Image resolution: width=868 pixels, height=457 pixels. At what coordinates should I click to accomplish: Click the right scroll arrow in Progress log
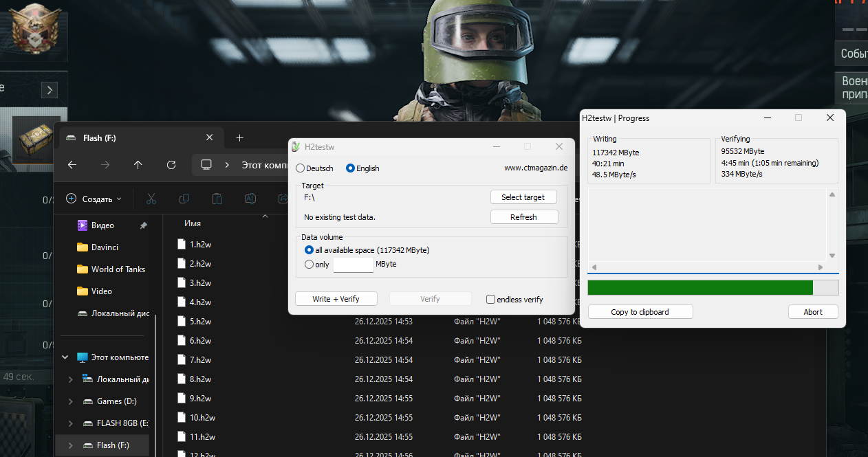[x=820, y=267]
